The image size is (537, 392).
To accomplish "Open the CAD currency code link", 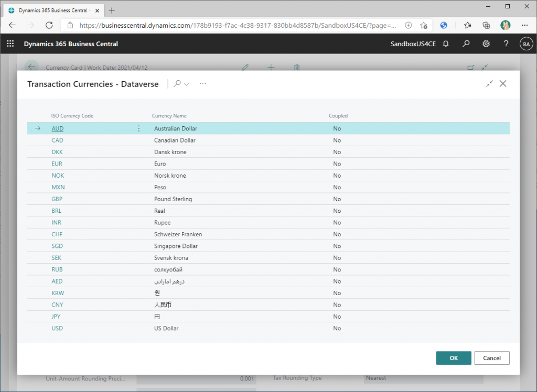I will [57, 140].
